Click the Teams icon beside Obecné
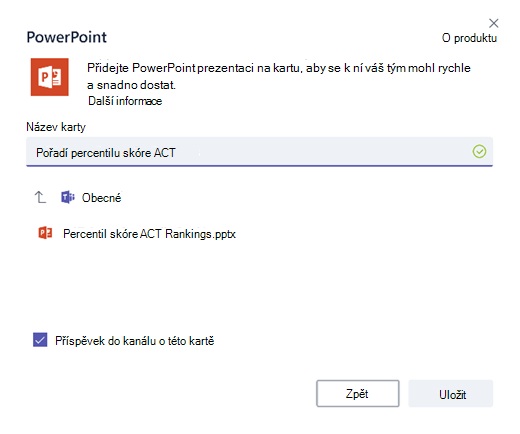The height and width of the screenshot is (434, 520). click(x=68, y=197)
